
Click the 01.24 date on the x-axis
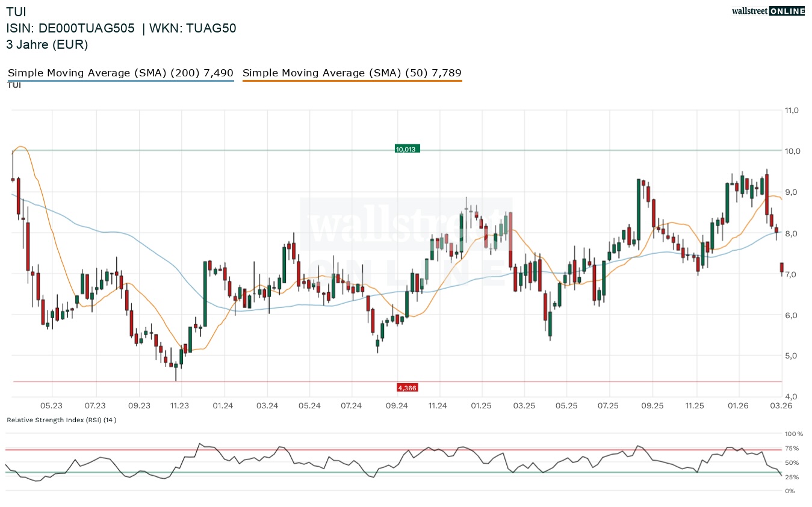tap(223, 406)
